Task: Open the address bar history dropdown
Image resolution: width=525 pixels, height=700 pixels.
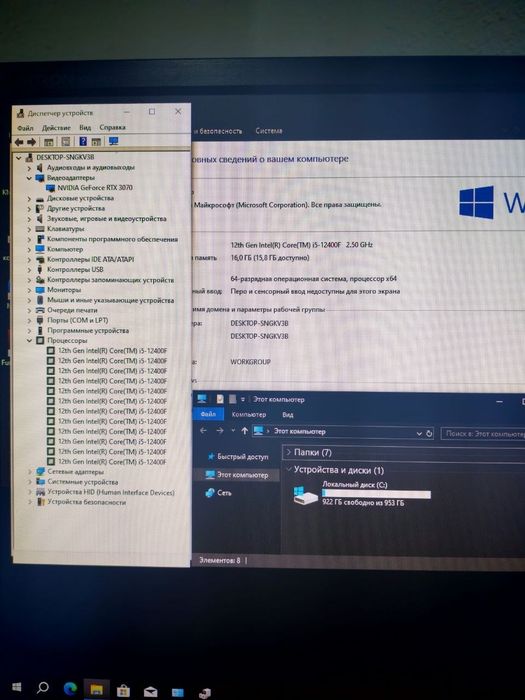Action: tap(419, 433)
